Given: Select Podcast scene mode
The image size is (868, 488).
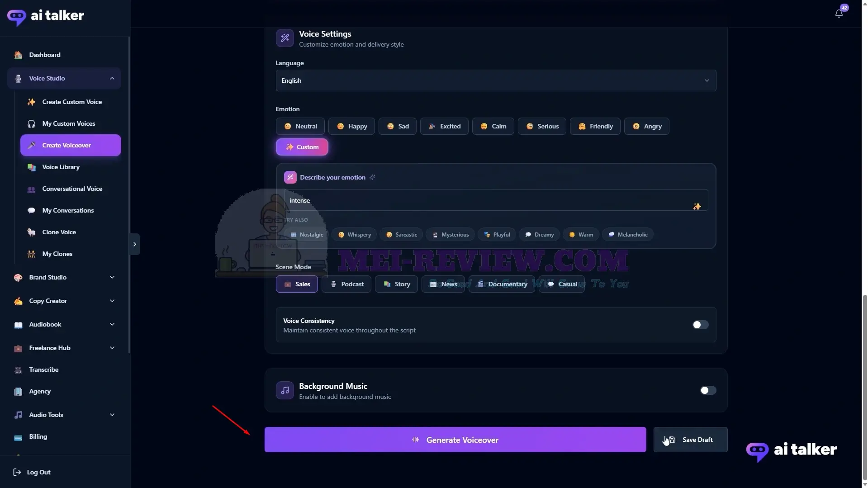Looking at the screenshot, I should tap(346, 284).
